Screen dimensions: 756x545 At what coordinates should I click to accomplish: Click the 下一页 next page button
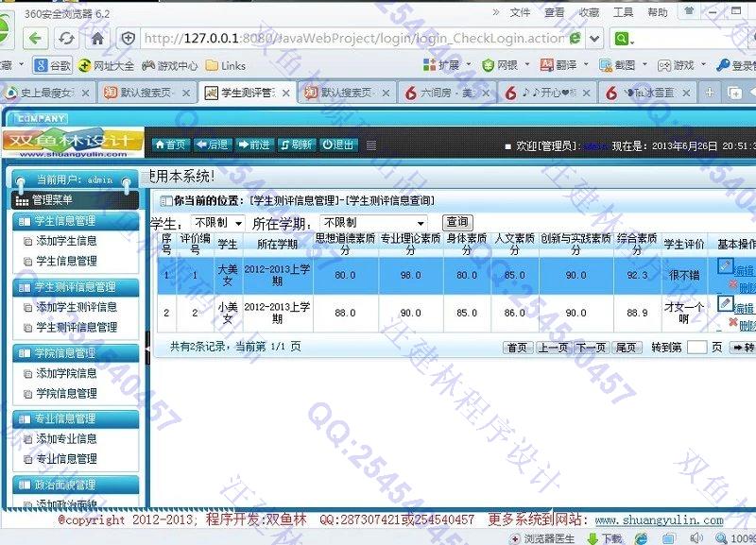pyautogui.click(x=592, y=348)
